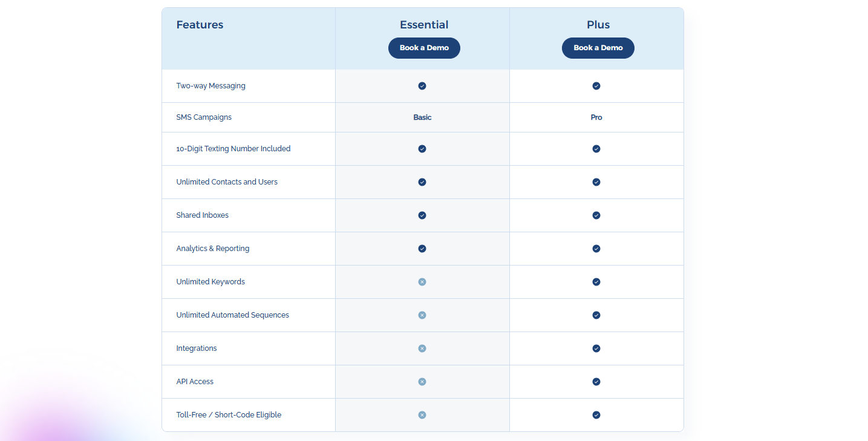Book a Demo for the Essential plan
The image size is (868, 441).
pyautogui.click(x=424, y=48)
